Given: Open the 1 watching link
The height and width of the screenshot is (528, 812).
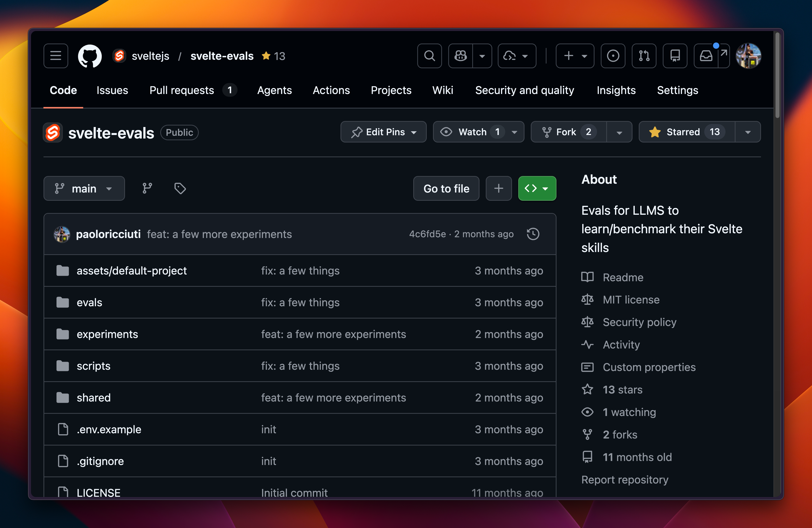Looking at the screenshot, I should [x=629, y=412].
